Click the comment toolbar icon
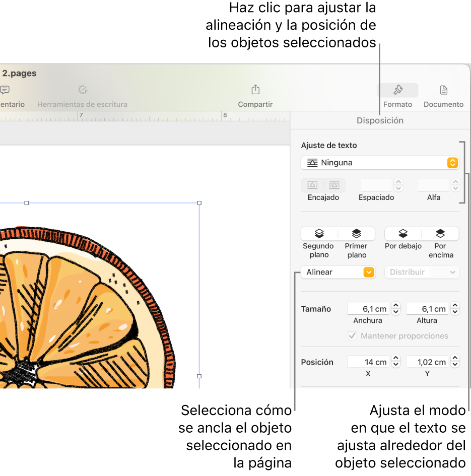The width and height of the screenshot is (471, 476). click(5, 90)
